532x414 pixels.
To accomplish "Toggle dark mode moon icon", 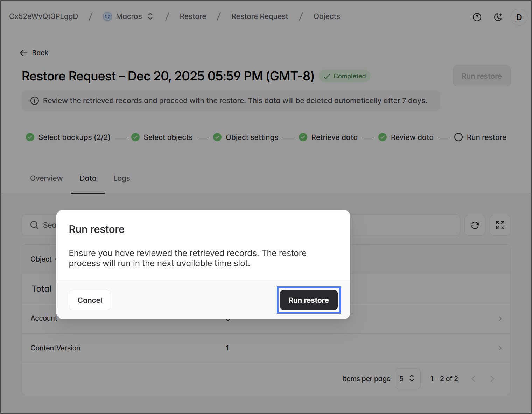I will 498,17.
